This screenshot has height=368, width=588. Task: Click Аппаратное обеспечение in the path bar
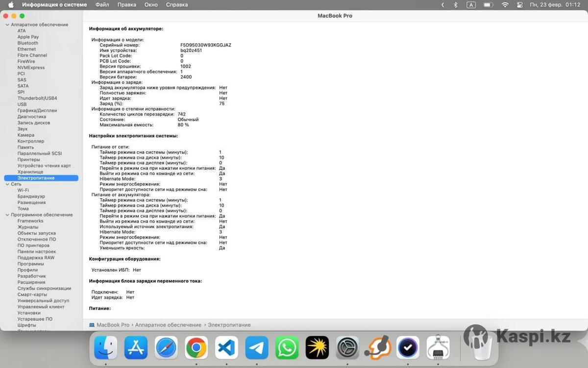[168, 325]
